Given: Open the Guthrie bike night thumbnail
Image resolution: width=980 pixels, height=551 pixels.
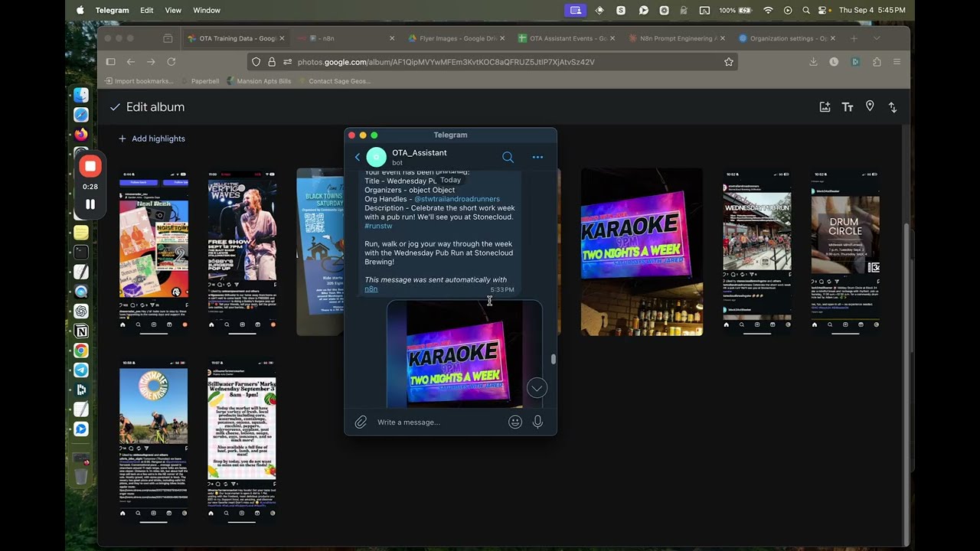Looking at the screenshot, I should click(x=153, y=442).
